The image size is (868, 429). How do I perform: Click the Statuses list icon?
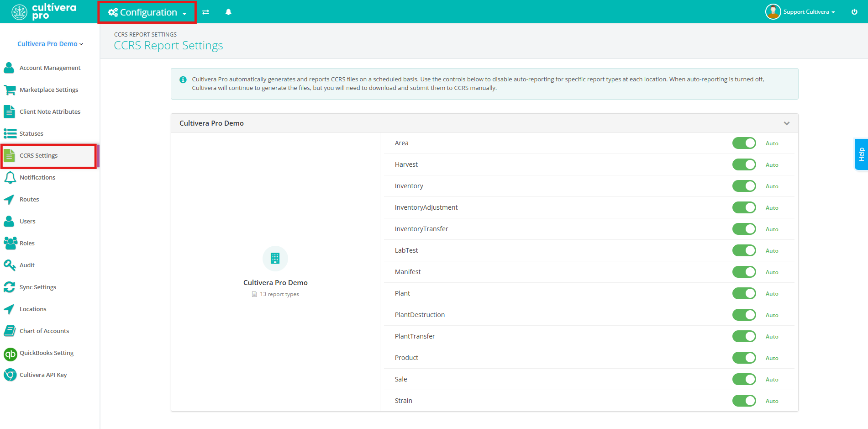(10, 133)
